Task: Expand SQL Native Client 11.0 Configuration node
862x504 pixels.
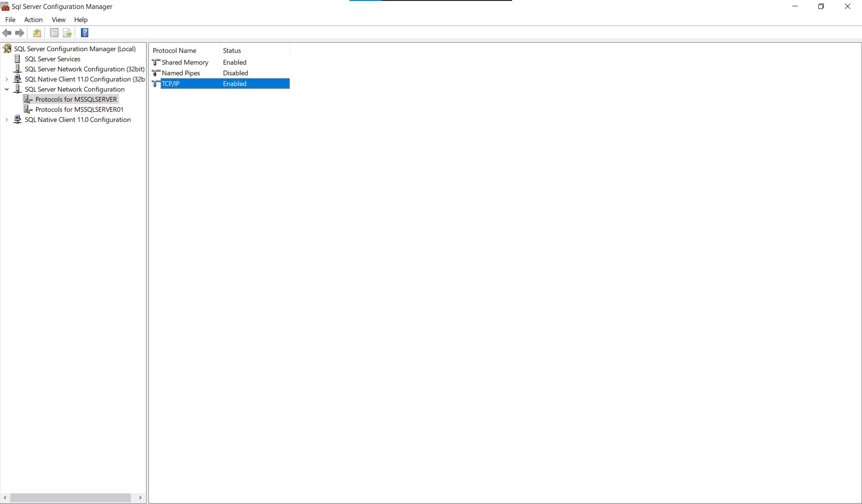Action: point(6,119)
